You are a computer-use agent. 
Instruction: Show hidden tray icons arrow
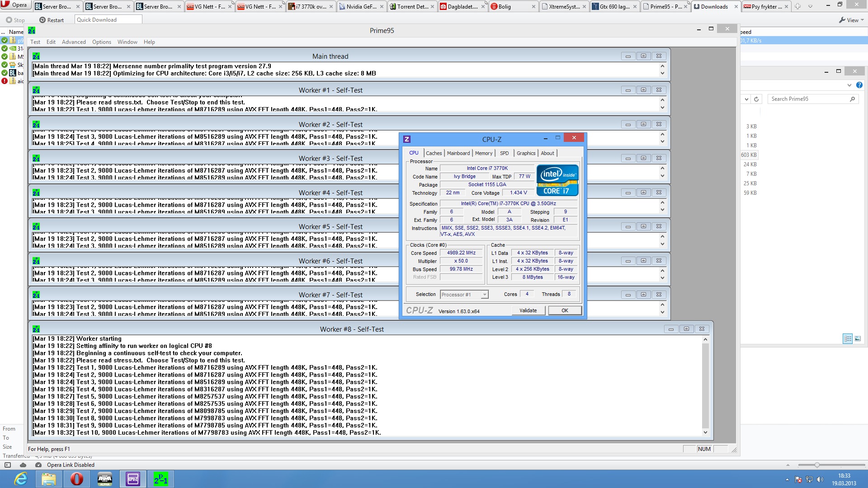(787, 479)
